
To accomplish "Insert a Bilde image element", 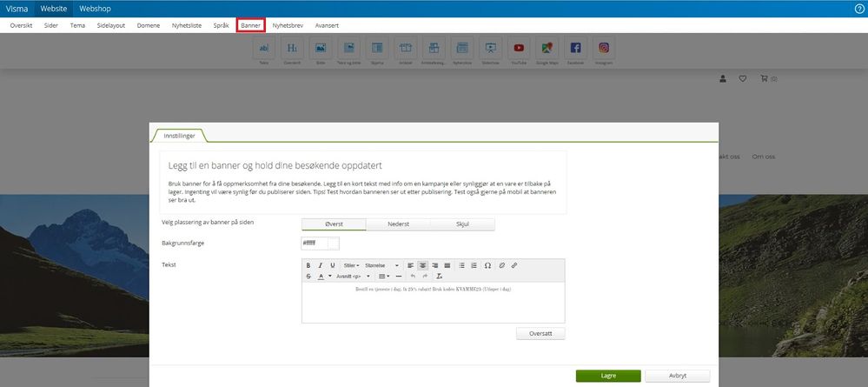I will pyautogui.click(x=321, y=48).
